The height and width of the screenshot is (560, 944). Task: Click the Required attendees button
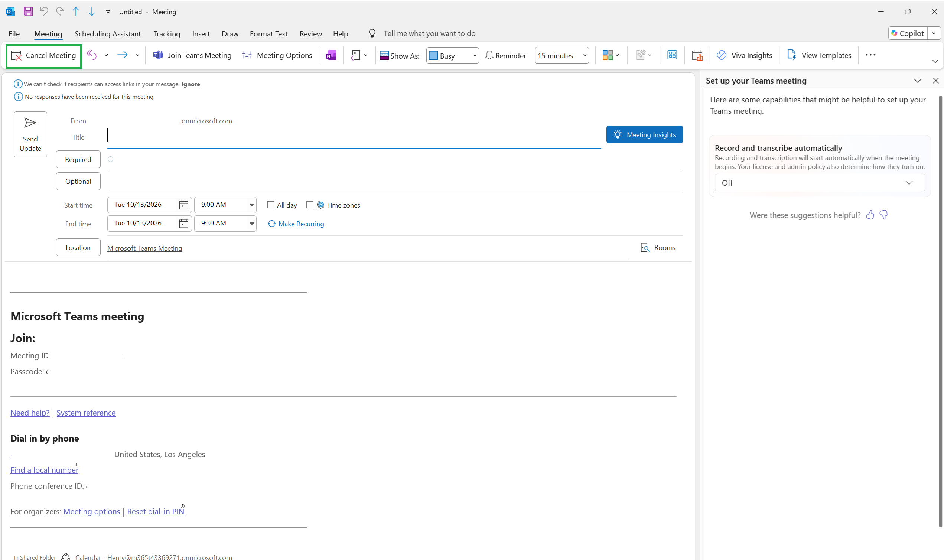point(78,159)
